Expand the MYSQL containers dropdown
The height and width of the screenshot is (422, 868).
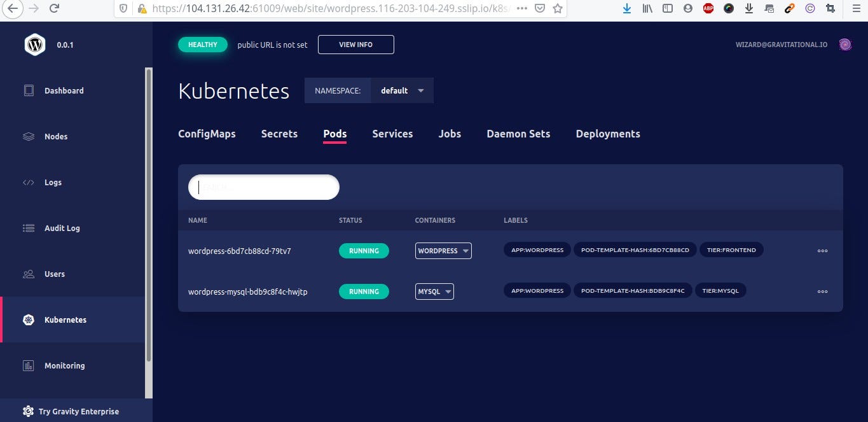click(434, 292)
